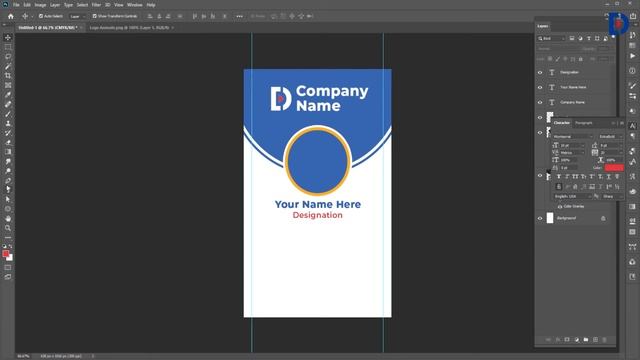Image resolution: width=640 pixels, height=360 pixels.
Task: Select the Lasso tool
Action: click(8, 56)
